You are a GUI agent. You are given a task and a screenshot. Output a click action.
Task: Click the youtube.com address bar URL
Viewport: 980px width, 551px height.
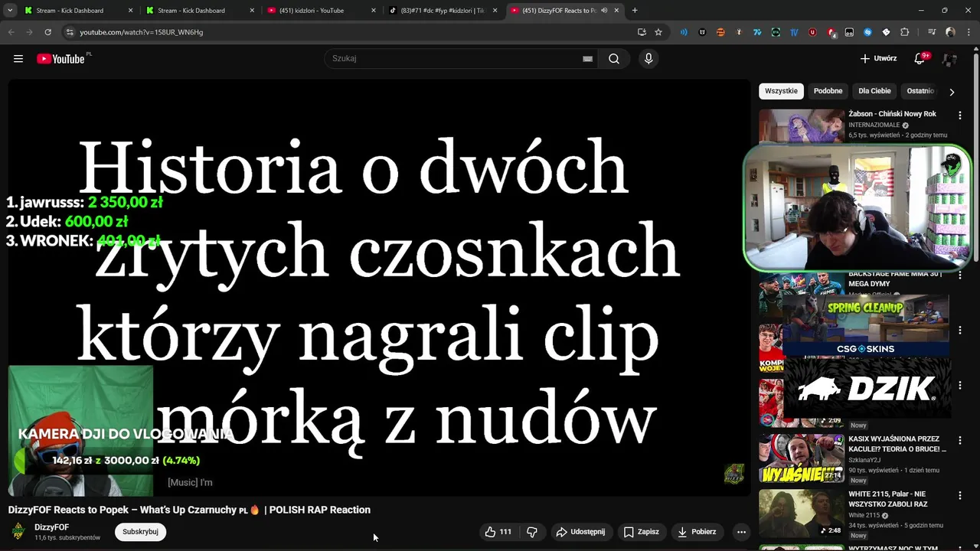pyautogui.click(x=141, y=32)
